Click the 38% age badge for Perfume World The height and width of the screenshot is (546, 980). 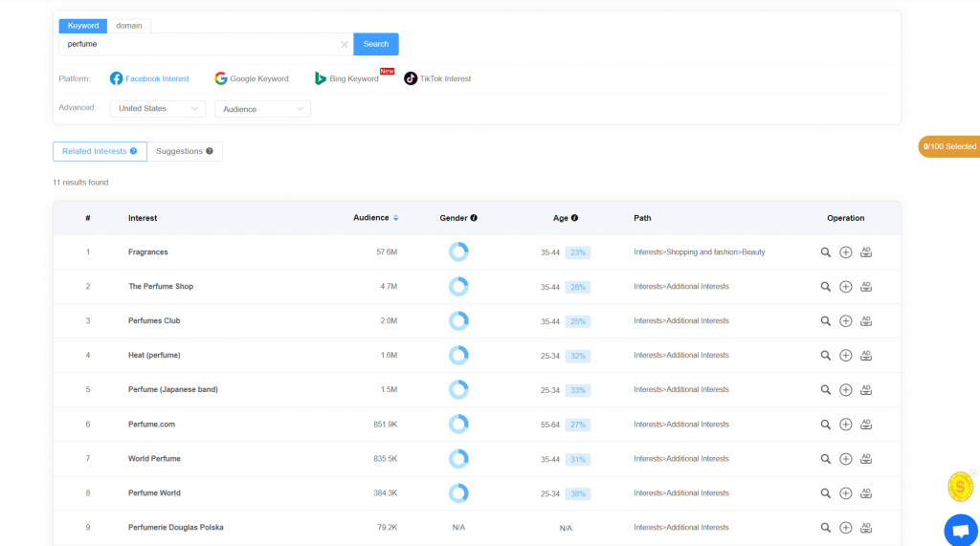coord(578,494)
